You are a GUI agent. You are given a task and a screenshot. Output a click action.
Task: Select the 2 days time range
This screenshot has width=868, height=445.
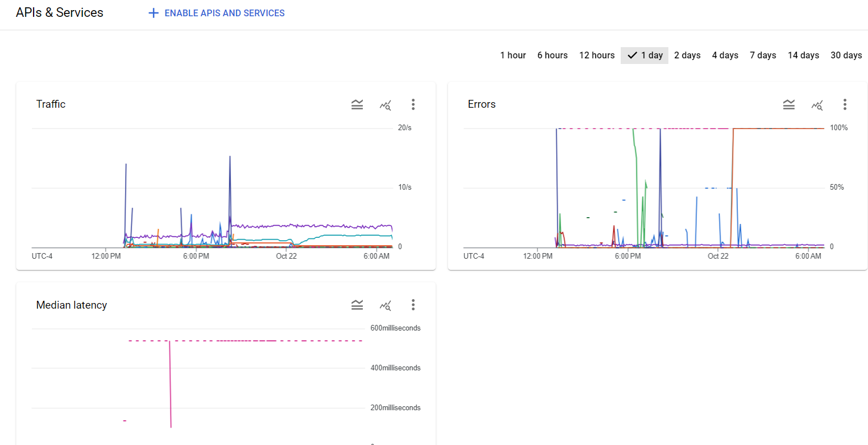point(687,55)
